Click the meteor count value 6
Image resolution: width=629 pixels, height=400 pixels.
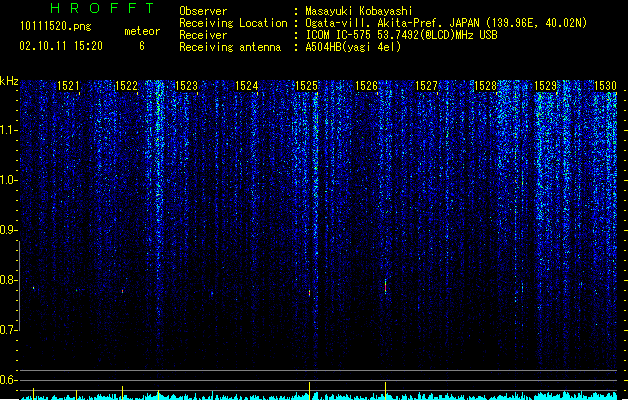point(142,46)
